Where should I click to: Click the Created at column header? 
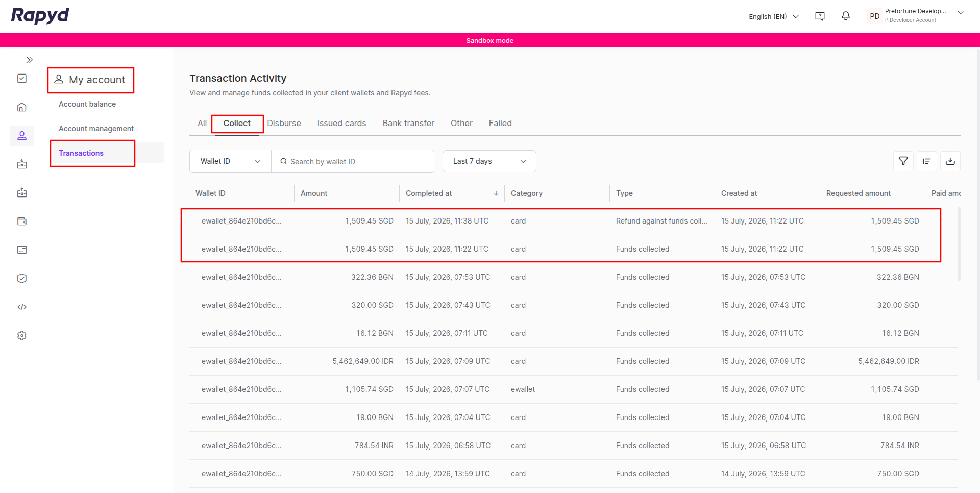pos(739,193)
